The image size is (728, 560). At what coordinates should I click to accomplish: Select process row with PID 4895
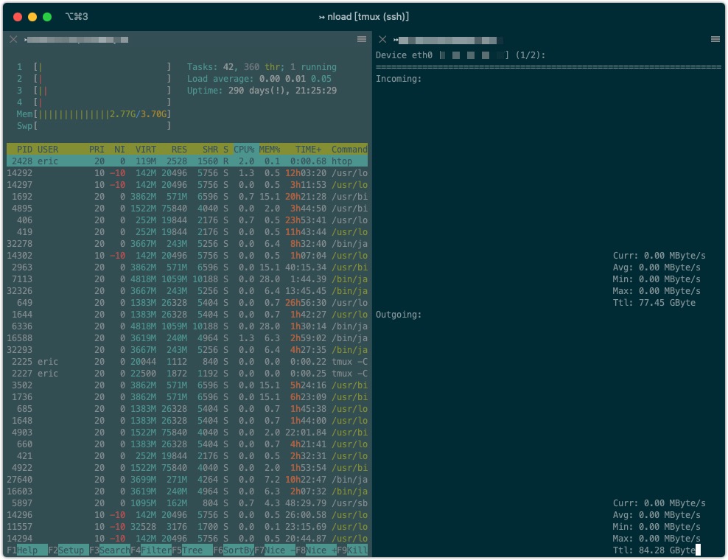point(187,209)
